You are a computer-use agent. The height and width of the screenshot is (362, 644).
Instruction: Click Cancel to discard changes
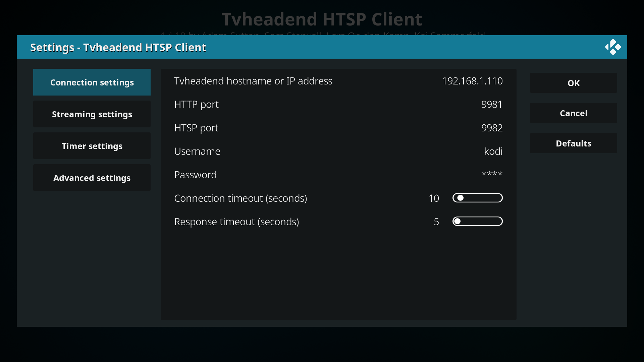(574, 113)
